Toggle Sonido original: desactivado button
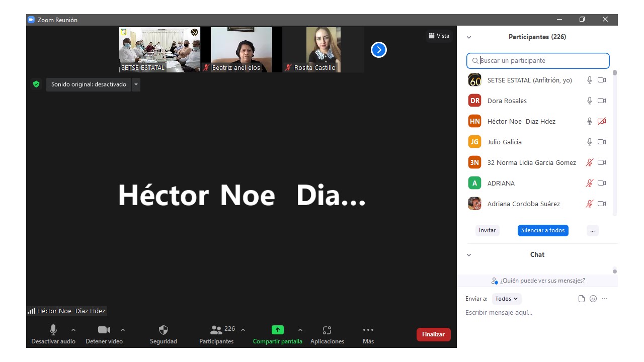The height and width of the screenshot is (362, 644). coord(89,84)
